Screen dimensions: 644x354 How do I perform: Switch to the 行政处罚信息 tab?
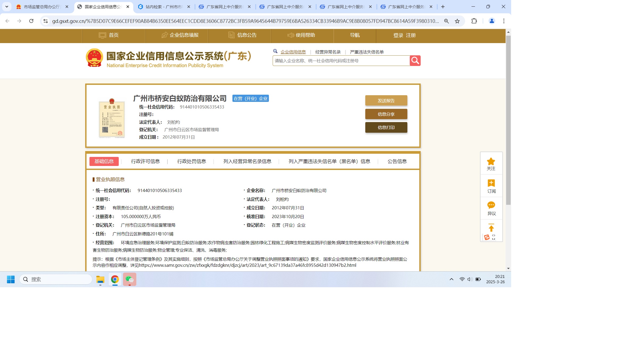[x=191, y=161]
